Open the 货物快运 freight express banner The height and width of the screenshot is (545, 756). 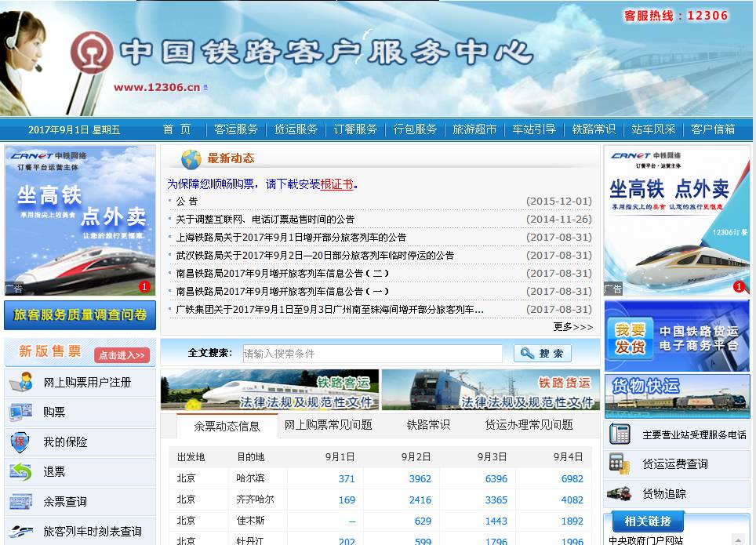676,394
